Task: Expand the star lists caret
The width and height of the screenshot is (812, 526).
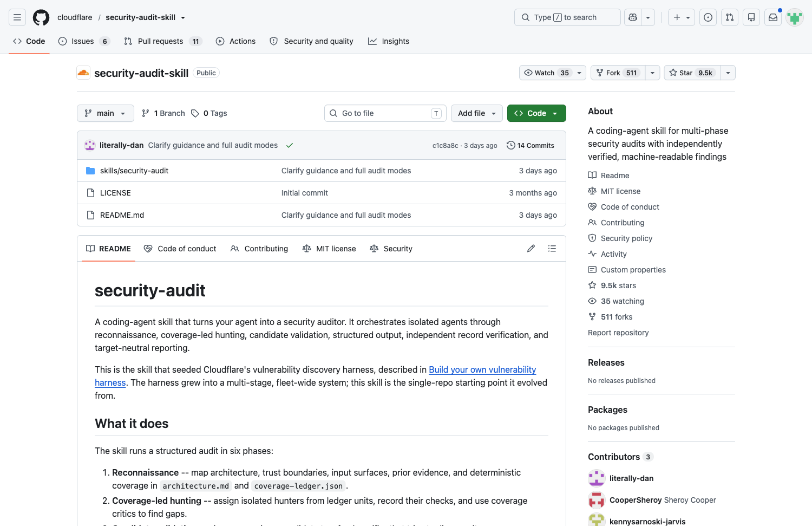Action: tap(728, 73)
